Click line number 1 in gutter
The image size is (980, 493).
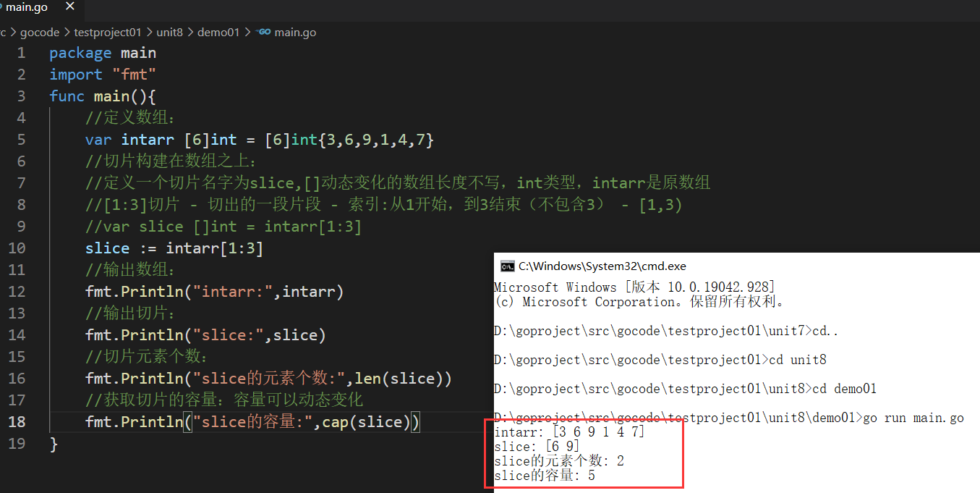tap(21, 53)
